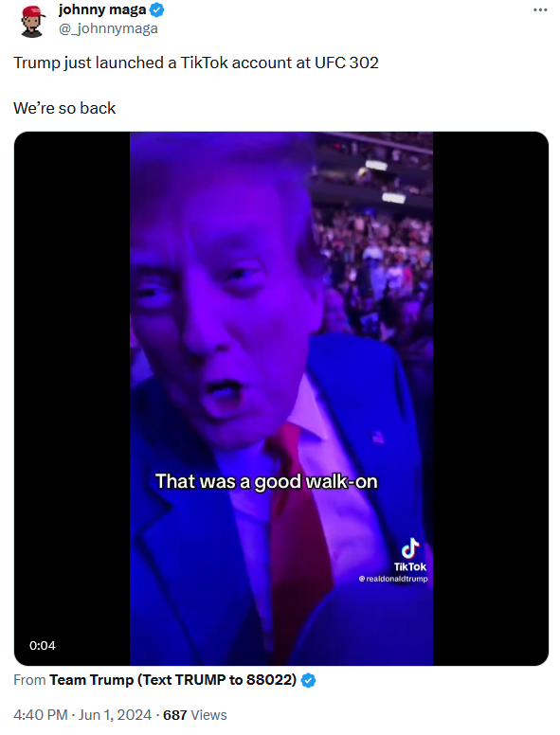Viewport: 560px width, 735px height.
Task: Click the "Jun 1, 2024" date text
Action: [115, 715]
